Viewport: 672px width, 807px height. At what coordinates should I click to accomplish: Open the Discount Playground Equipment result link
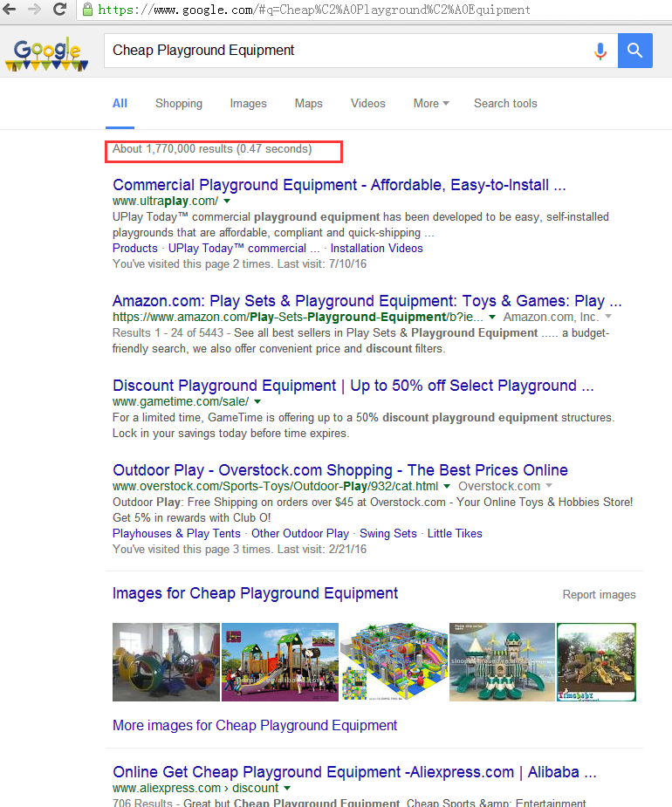tap(353, 386)
